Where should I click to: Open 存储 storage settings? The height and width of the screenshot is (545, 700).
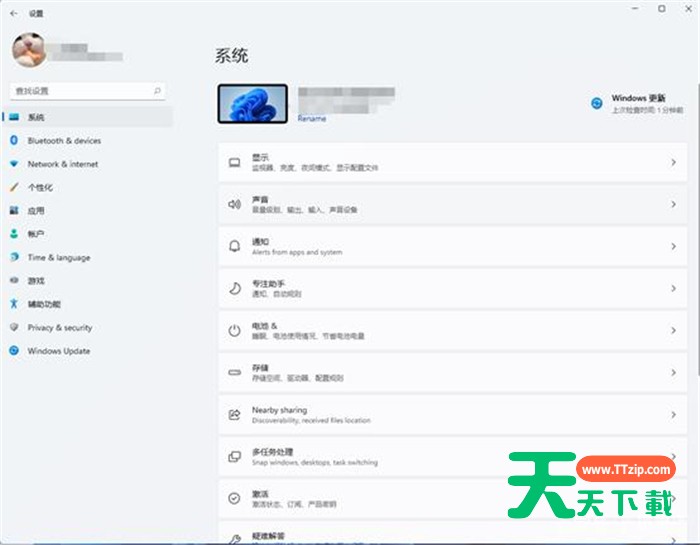(453, 373)
